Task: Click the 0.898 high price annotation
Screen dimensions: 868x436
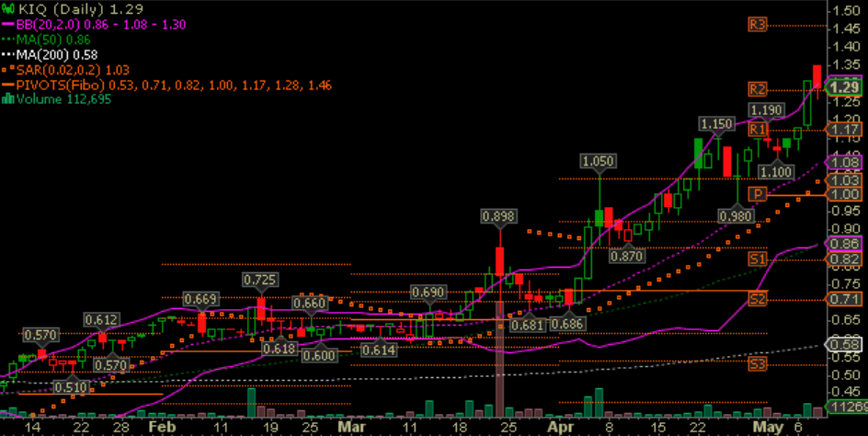Action: [499, 216]
